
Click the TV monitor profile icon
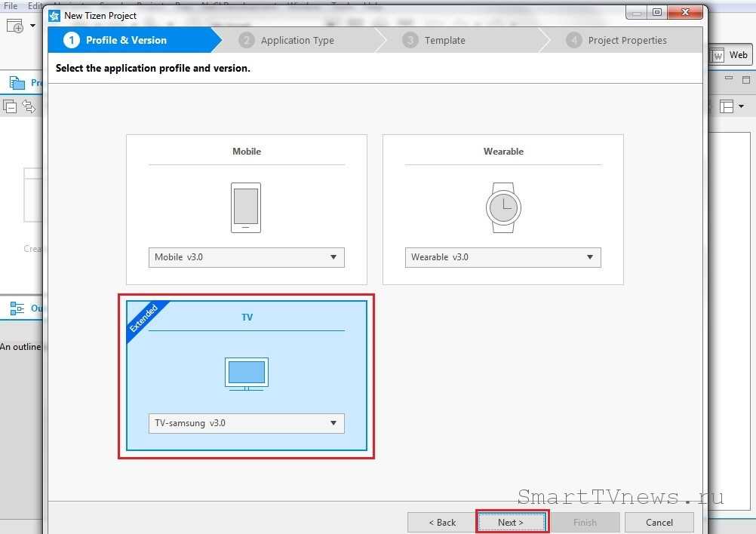246,373
